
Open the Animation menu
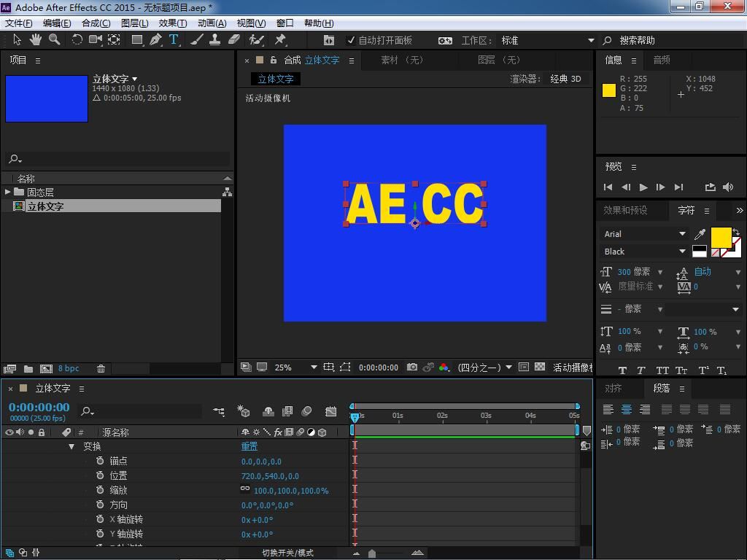[212, 23]
